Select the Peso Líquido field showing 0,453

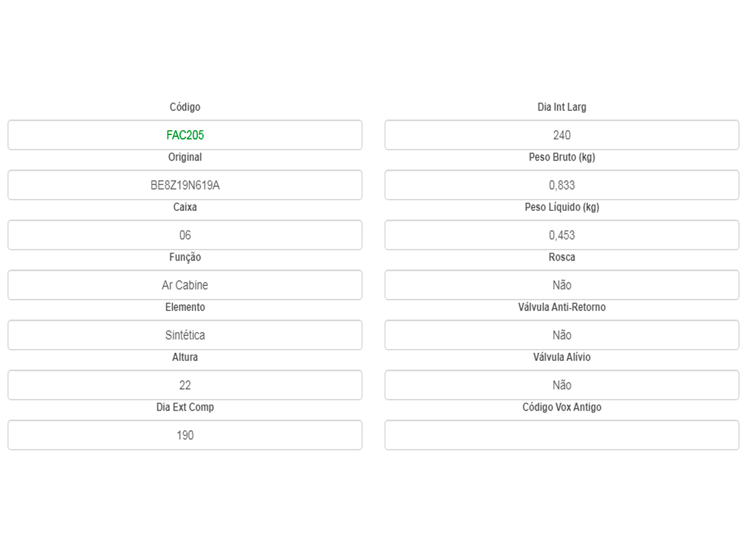561,235
